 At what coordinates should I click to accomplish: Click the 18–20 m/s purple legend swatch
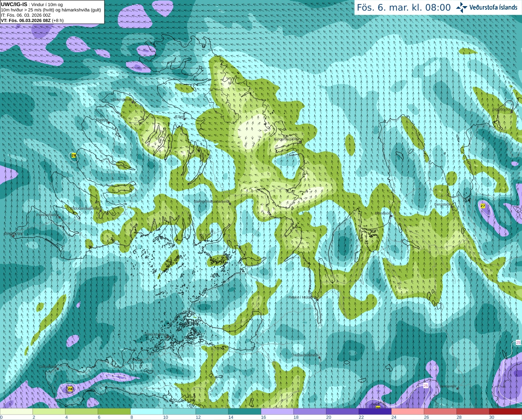310,411
